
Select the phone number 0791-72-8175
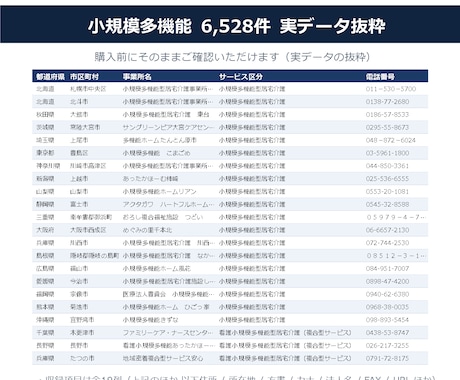387,358
